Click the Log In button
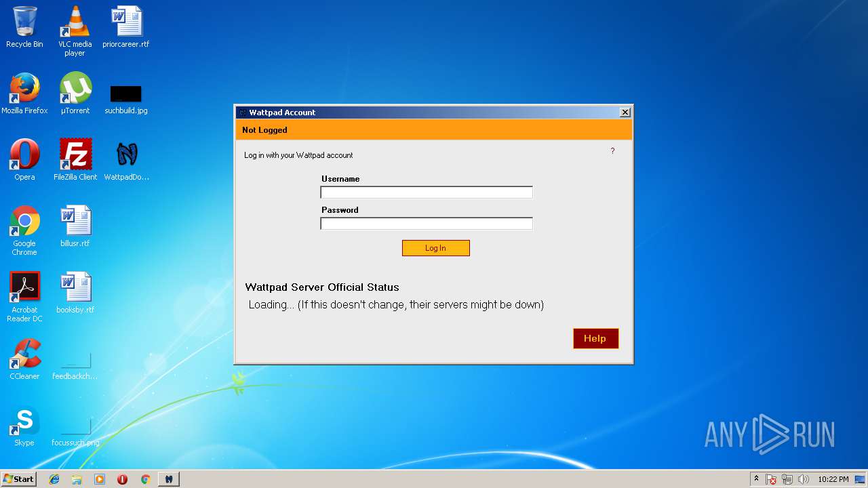This screenshot has width=868, height=488. coord(435,248)
